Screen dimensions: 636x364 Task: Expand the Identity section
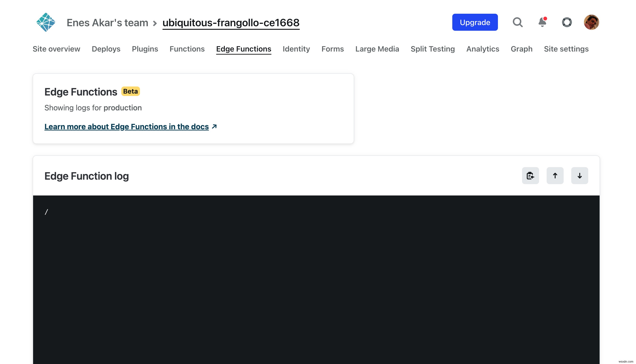pos(296,49)
